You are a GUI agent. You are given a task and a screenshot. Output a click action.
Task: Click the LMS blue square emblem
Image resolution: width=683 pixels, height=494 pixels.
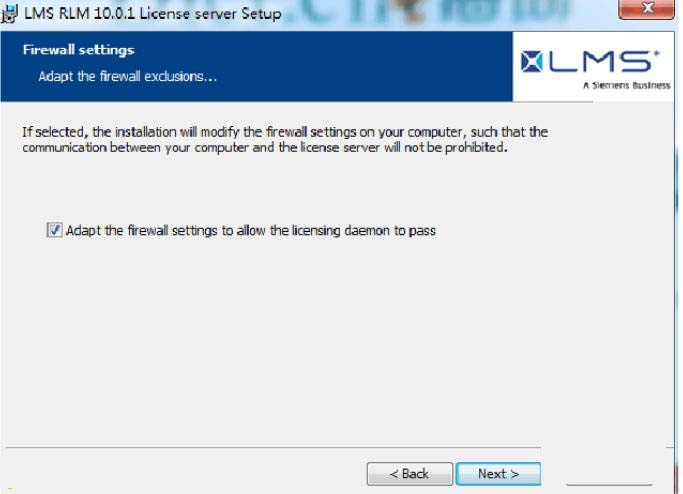coord(532,61)
